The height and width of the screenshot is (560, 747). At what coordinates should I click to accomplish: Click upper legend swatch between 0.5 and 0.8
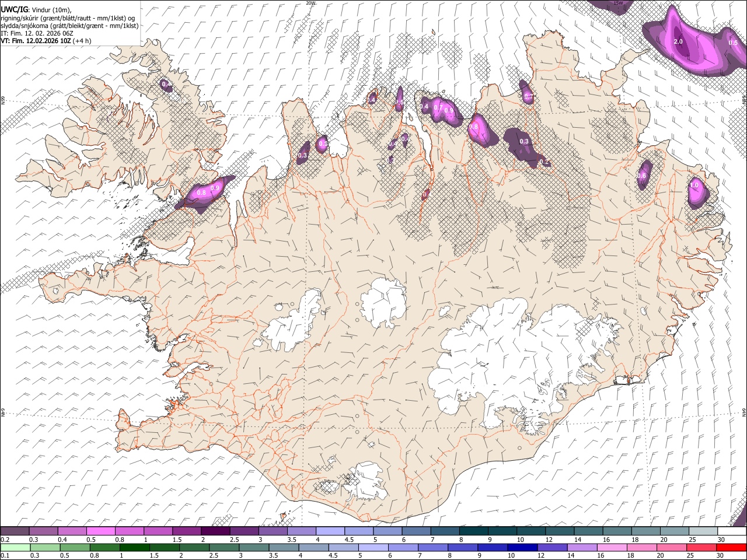(x=100, y=531)
